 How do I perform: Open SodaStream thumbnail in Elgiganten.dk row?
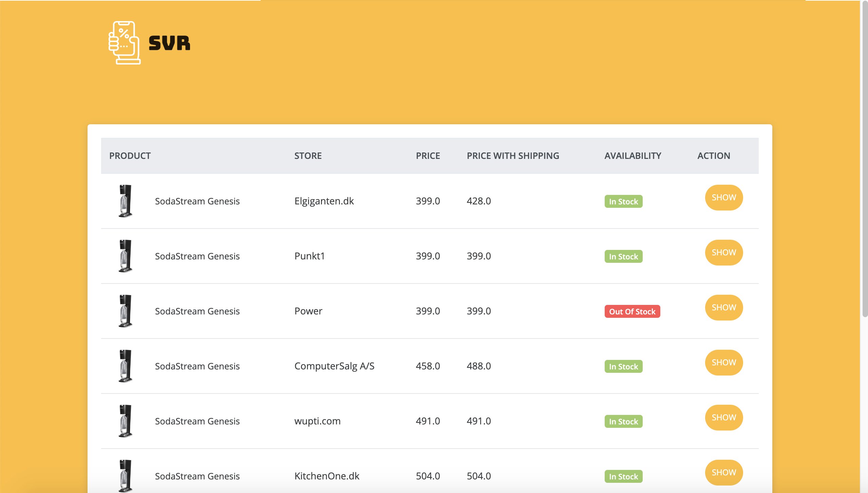pos(125,201)
